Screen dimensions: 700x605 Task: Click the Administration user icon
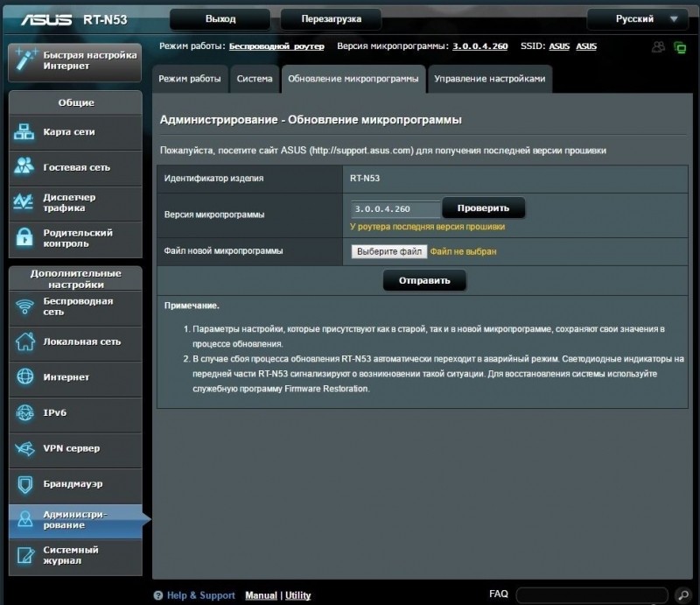[x=25, y=519]
